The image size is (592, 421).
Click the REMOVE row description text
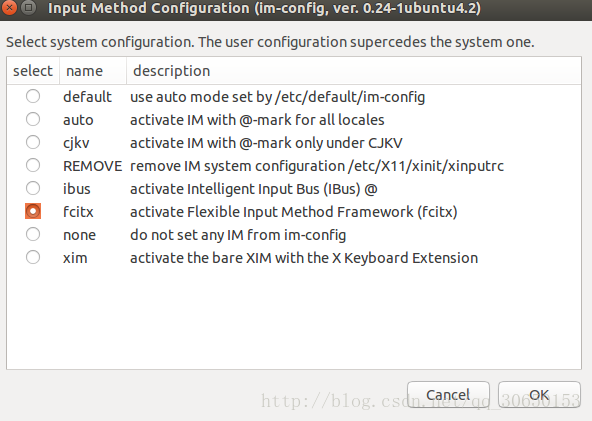click(x=317, y=166)
